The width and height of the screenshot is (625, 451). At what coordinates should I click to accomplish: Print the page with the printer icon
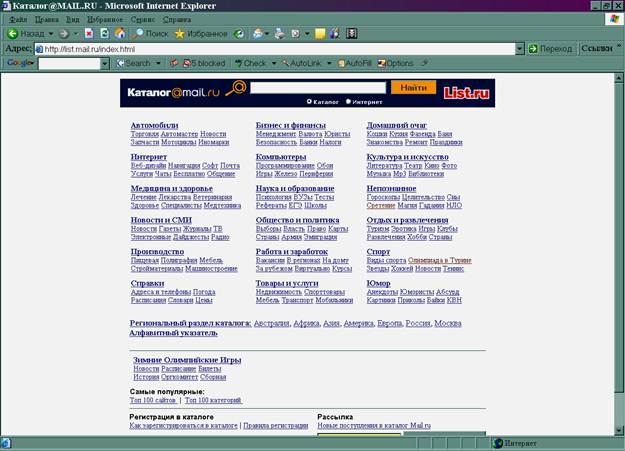280,34
